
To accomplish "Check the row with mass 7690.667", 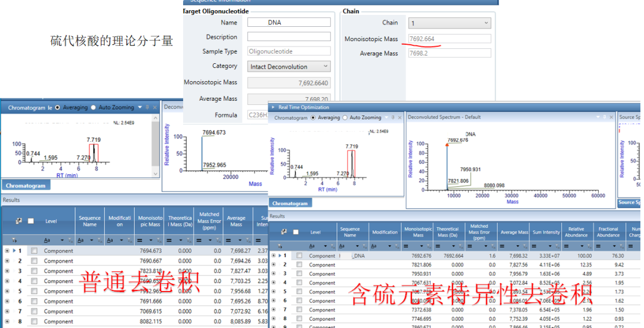I will [34, 261].
